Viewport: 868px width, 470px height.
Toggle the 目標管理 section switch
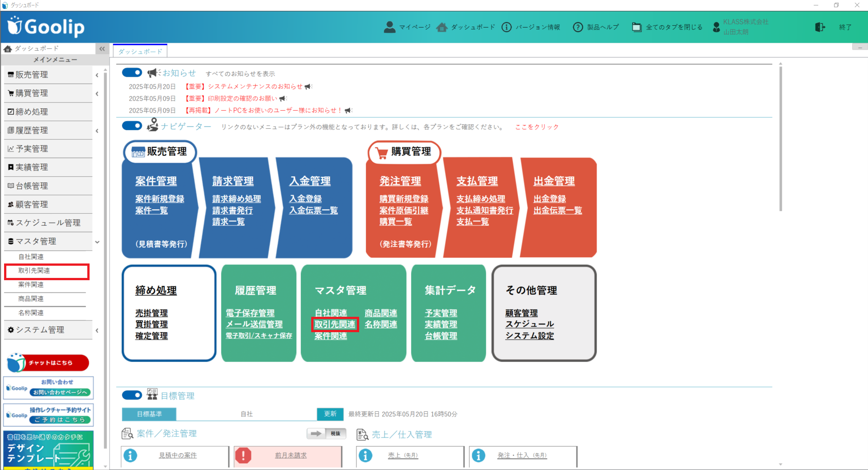point(132,395)
